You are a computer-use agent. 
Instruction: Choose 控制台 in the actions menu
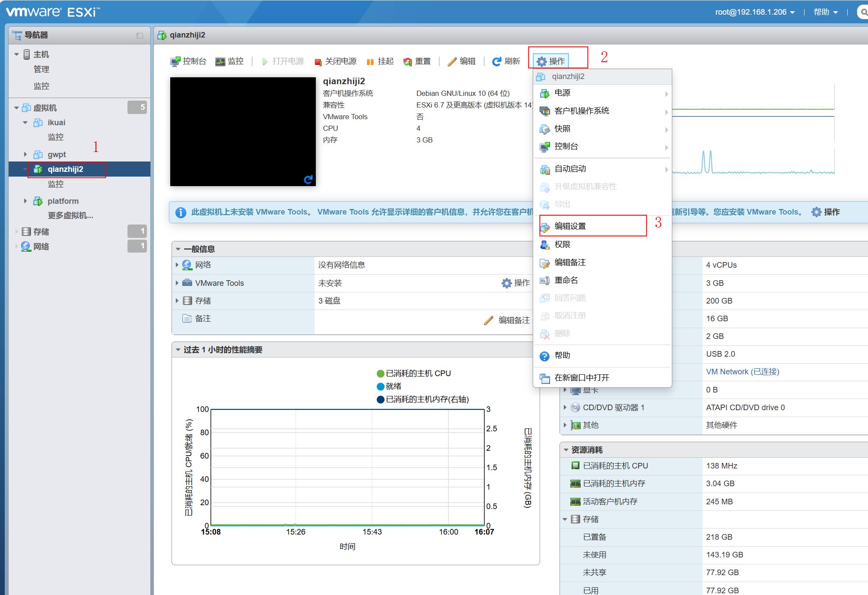coord(602,146)
